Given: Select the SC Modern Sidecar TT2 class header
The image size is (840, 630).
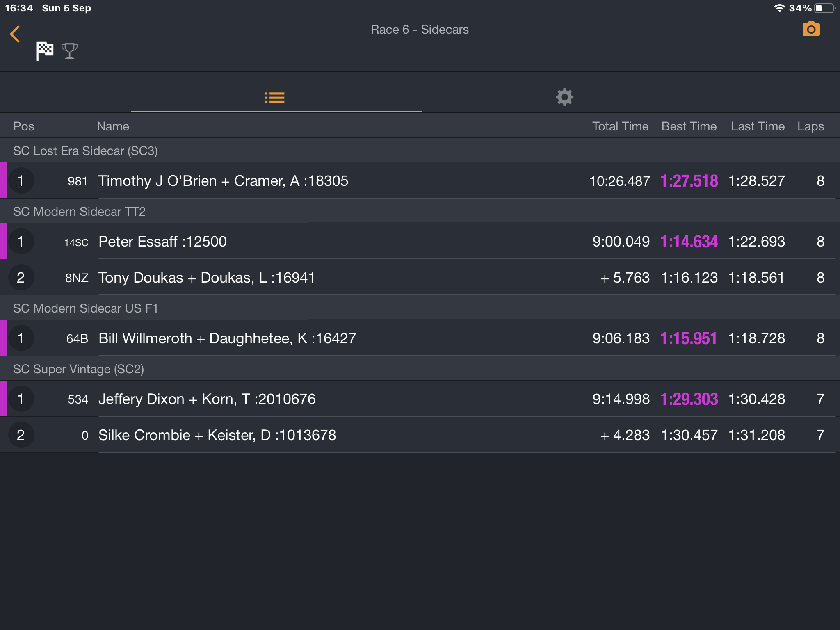Looking at the screenshot, I should (x=420, y=211).
